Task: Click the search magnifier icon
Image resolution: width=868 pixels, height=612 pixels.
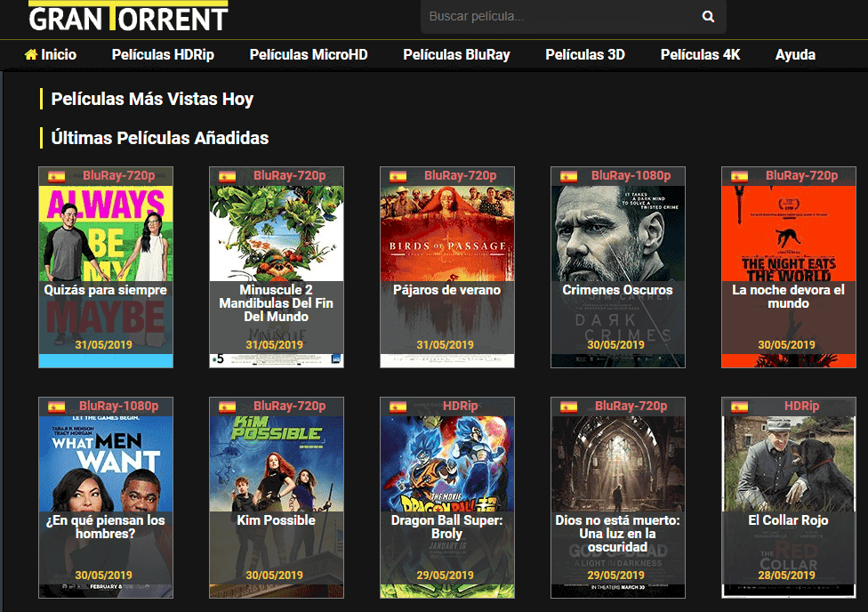Action: (708, 17)
